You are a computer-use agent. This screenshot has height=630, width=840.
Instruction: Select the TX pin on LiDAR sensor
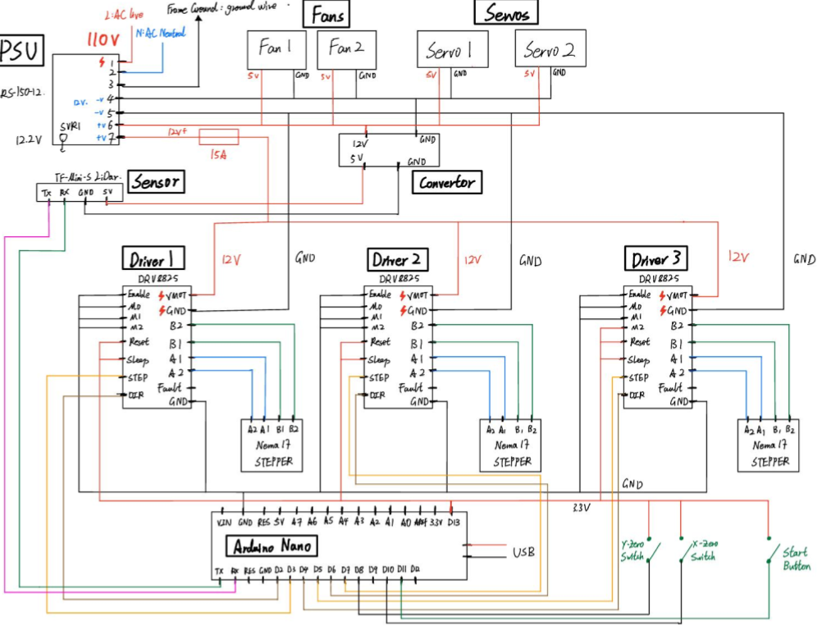[x=47, y=193]
